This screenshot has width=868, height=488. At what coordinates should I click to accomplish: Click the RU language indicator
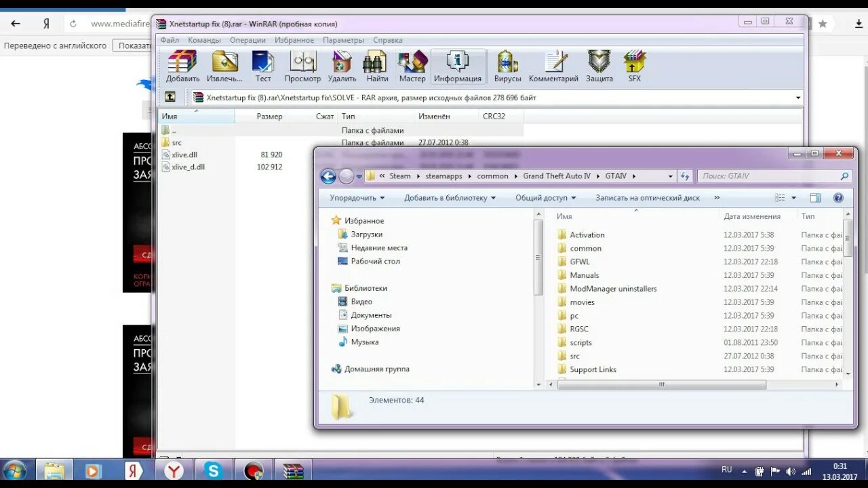727,469
